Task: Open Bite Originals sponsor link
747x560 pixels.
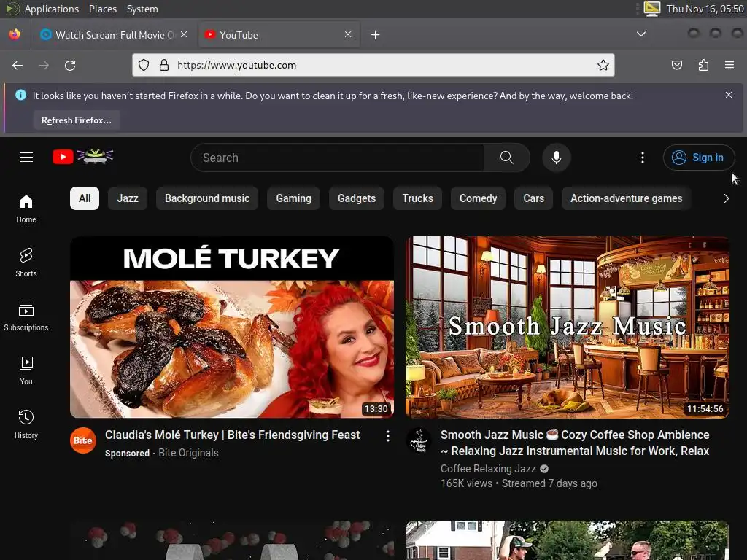Action: tap(188, 453)
